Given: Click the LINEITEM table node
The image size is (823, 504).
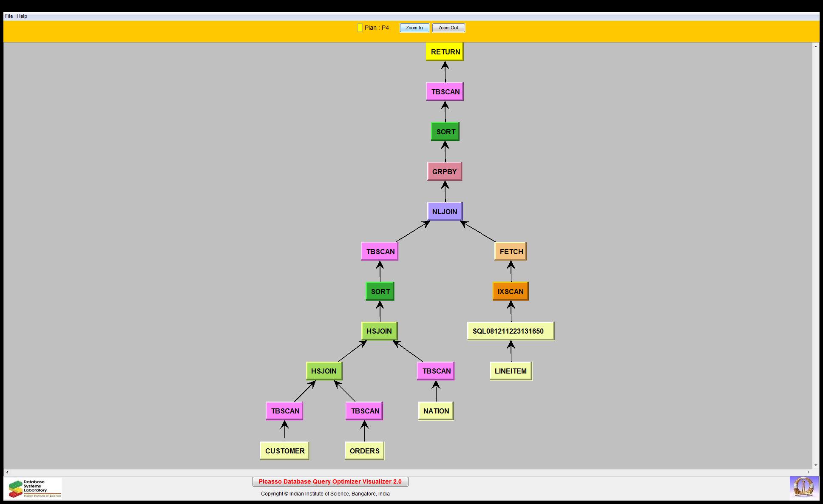Looking at the screenshot, I should click(x=511, y=371).
